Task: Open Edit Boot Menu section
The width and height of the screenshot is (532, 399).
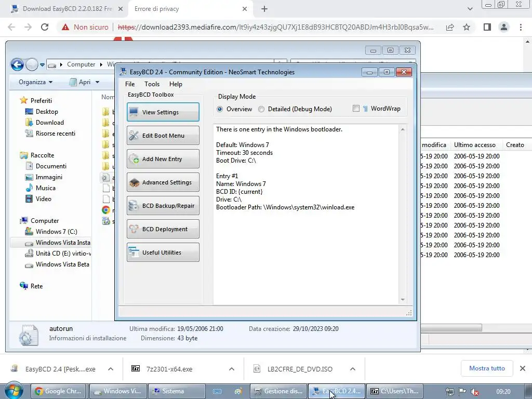Action: pyautogui.click(x=163, y=136)
